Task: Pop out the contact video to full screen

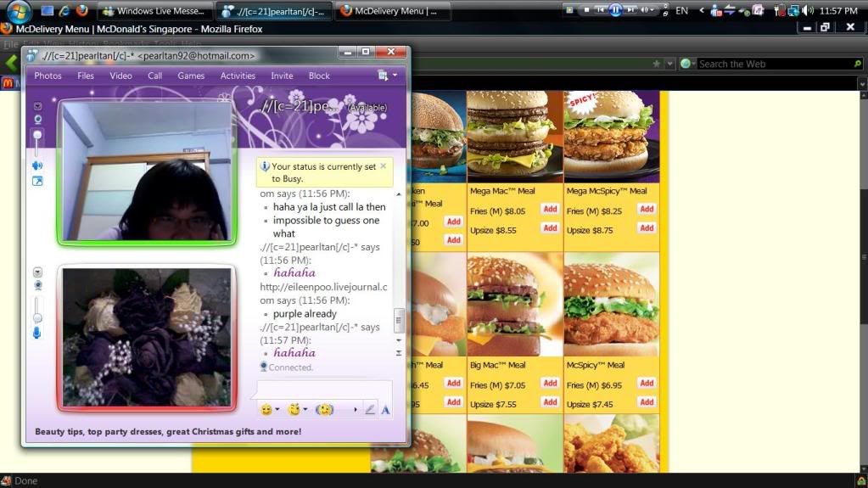Action: coord(37,181)
